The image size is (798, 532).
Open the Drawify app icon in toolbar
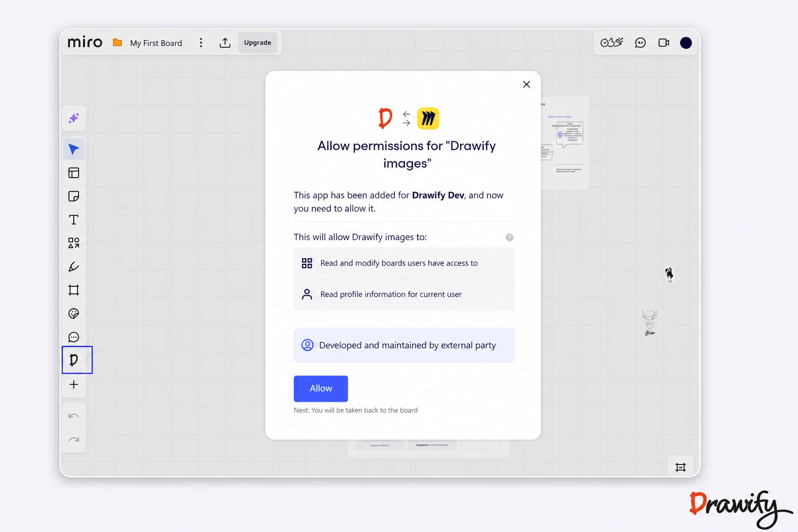click(x=74, y=360)
